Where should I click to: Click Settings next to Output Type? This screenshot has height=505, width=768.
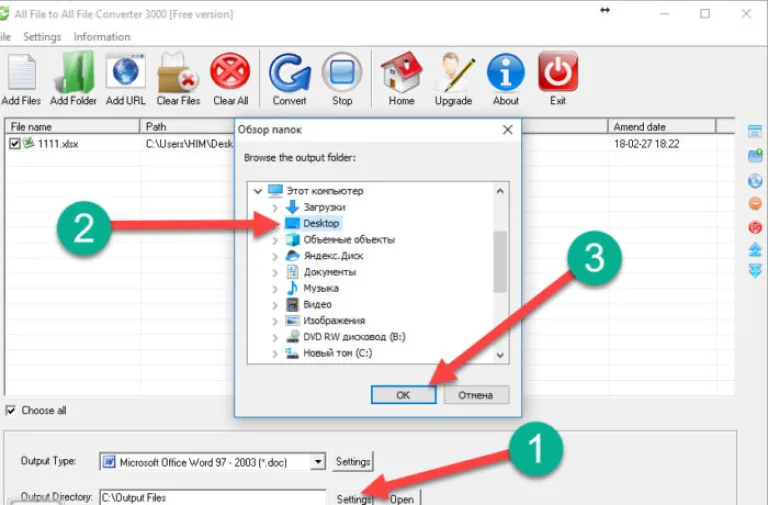tap(353, 461)
